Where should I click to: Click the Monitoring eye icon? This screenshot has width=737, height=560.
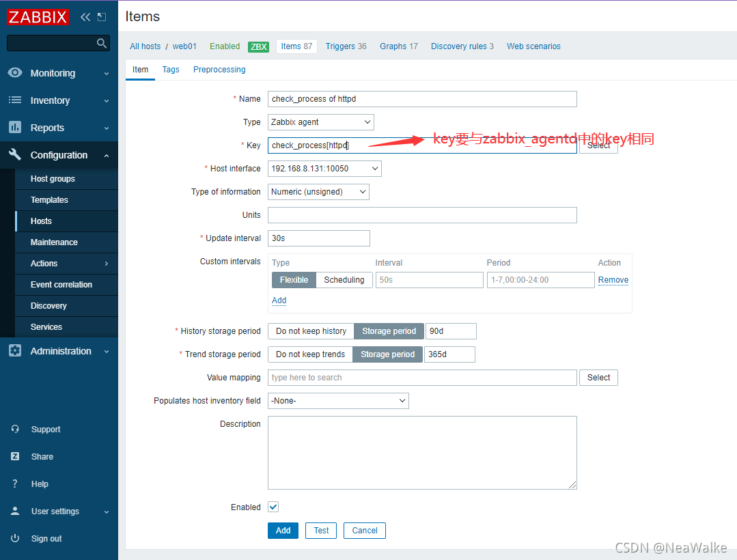15,73
